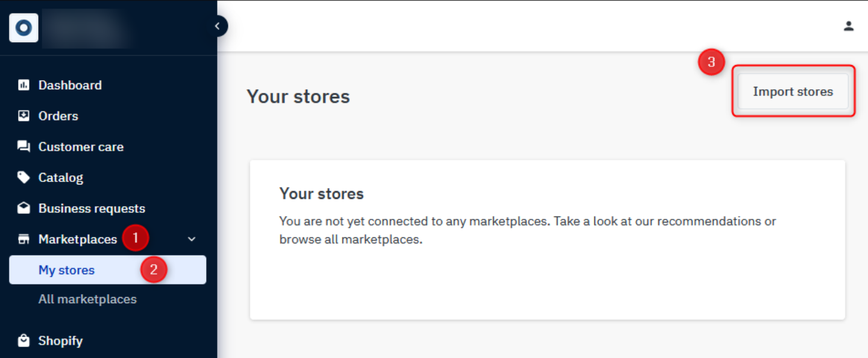Open the Marketplaces menu item
This screenshot has width=868, height=358.
coord(78,239)
